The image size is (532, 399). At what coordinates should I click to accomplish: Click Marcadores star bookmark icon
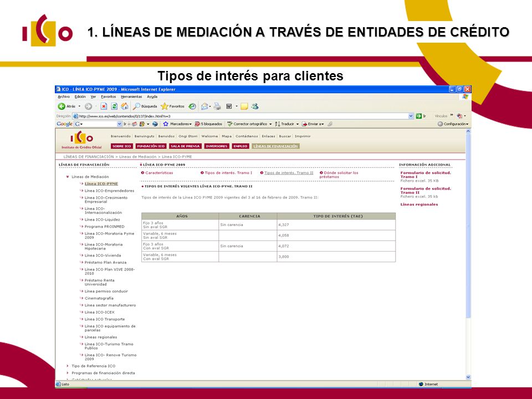pos(166,124)
